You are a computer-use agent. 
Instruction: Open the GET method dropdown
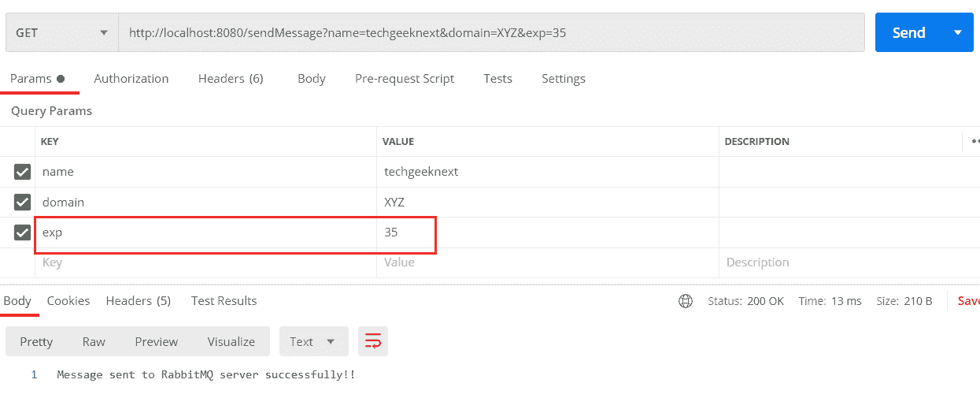tap(61, 33)
